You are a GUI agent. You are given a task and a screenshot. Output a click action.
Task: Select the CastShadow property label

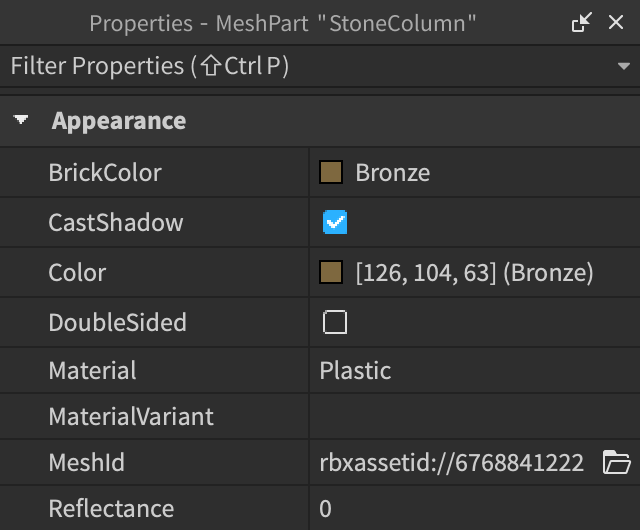click(x=116, y=223)
